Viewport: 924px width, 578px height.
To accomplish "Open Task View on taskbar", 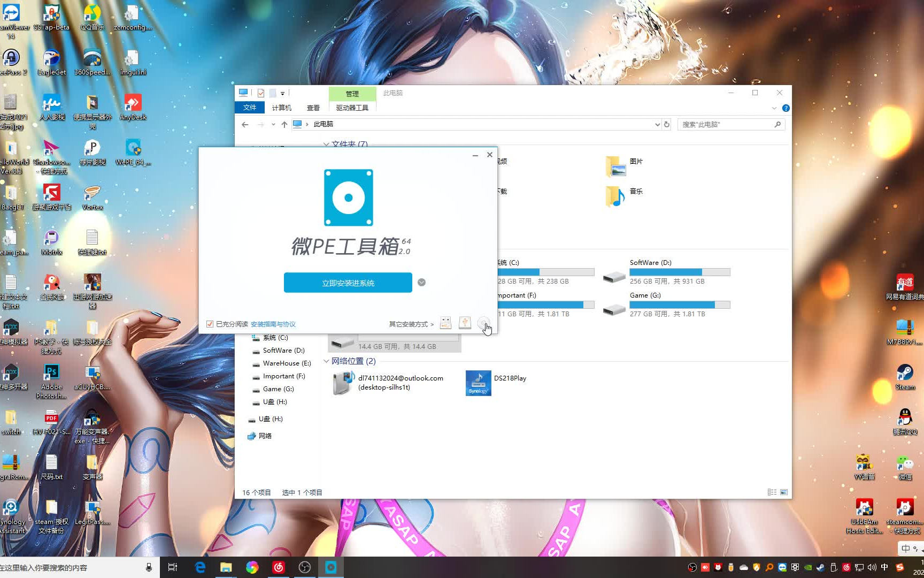I will (x=173, y=567).
